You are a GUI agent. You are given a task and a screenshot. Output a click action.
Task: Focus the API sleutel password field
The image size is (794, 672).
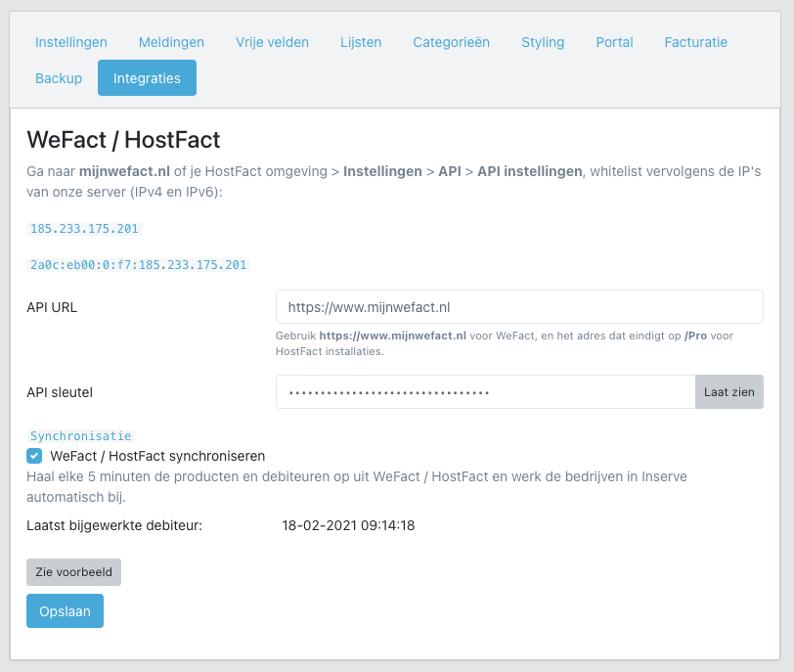point(486,392)
